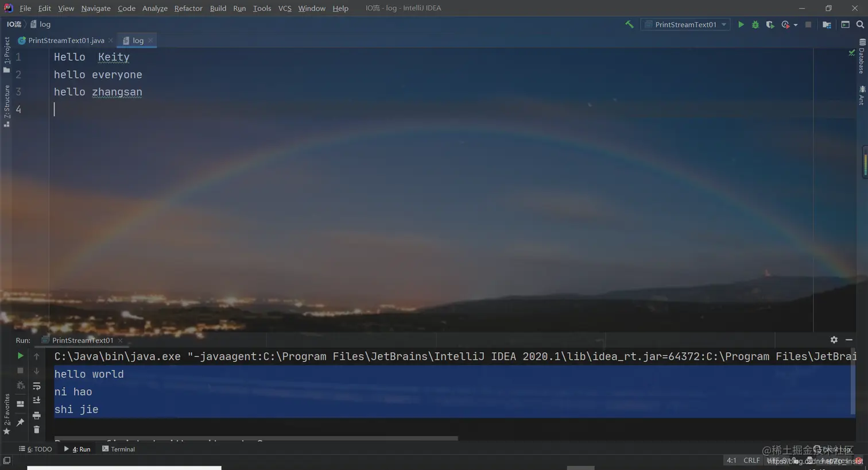The height and width of the screenshot is (470, 868).
Task: Click the 4:1 caret position indicator
Action: coord(731,460)
